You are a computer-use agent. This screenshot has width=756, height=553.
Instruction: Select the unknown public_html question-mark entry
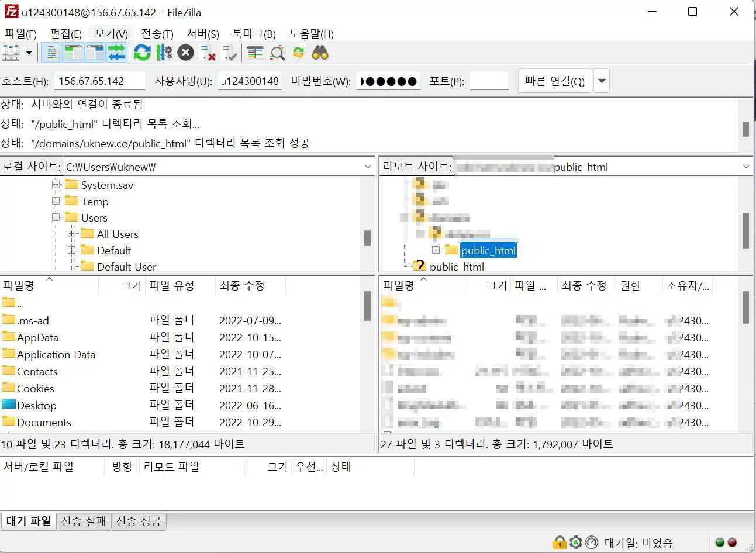tap(457, 267)
